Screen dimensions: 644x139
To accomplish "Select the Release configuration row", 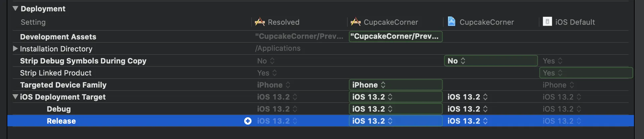I will (x=61, y=121).
